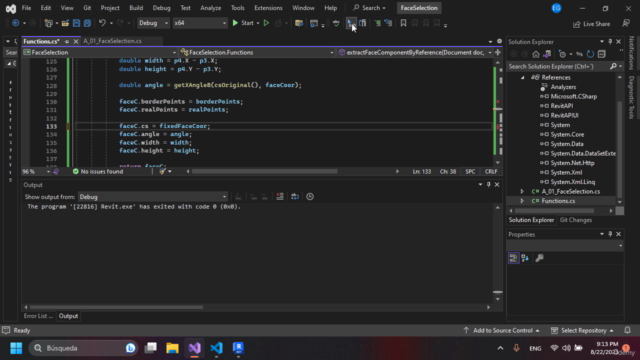Image resolution: width=640 pixels, height=360 pixels.
Task: Open the FaceSelection project scope dropdown
Action: (100, 52)
